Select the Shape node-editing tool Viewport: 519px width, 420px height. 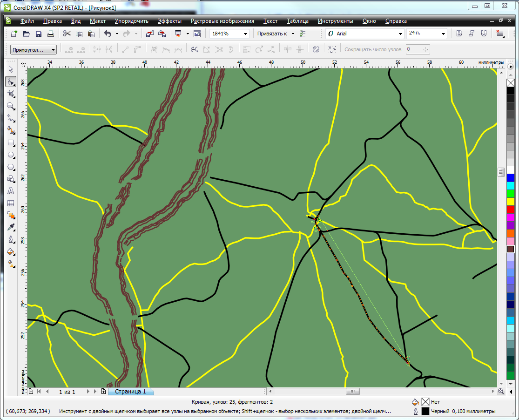[11, 81]
